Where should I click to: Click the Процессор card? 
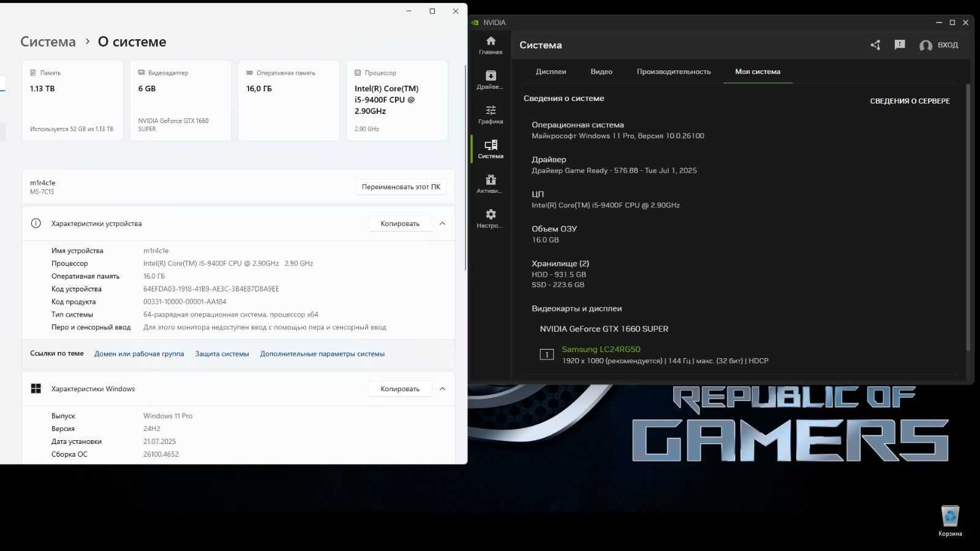tap(397, 100)
